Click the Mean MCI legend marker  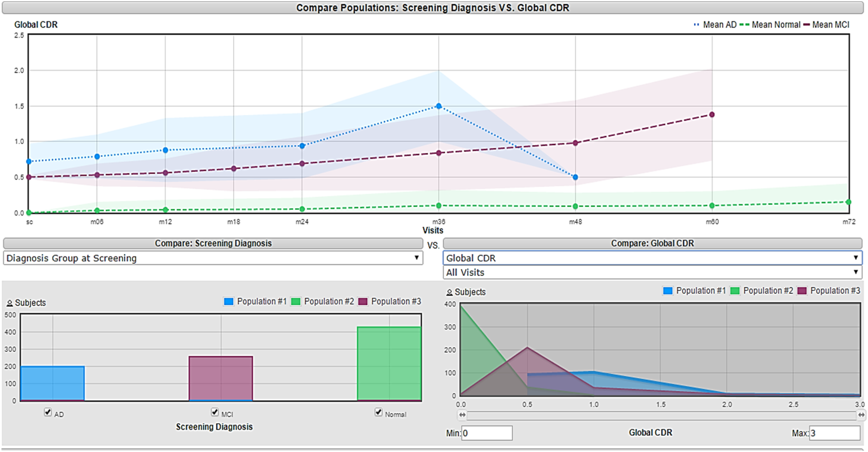(806, 25)
